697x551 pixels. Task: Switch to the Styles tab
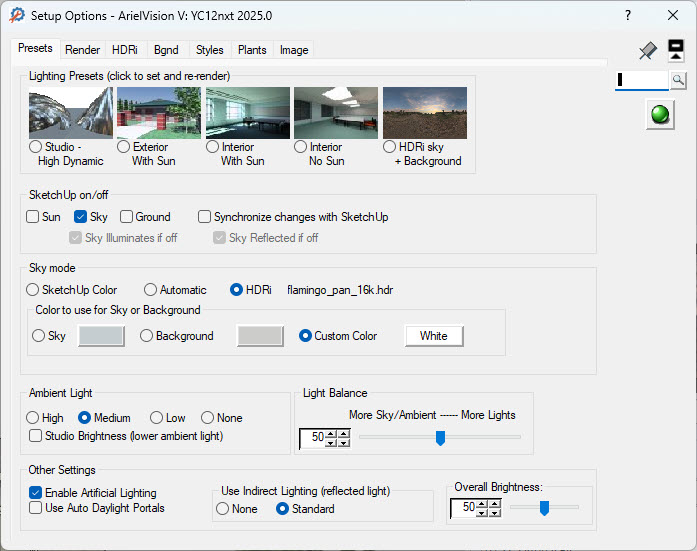click(x=209, y=50)
